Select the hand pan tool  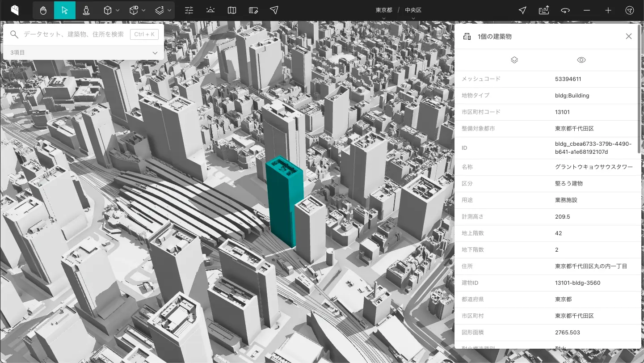(43, 10)
